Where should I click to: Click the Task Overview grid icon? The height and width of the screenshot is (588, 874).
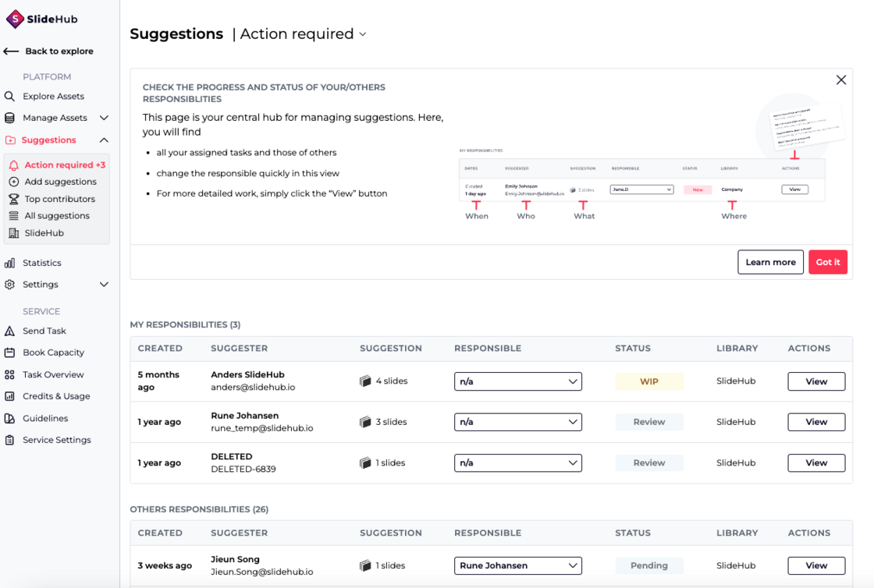point(9,375)
